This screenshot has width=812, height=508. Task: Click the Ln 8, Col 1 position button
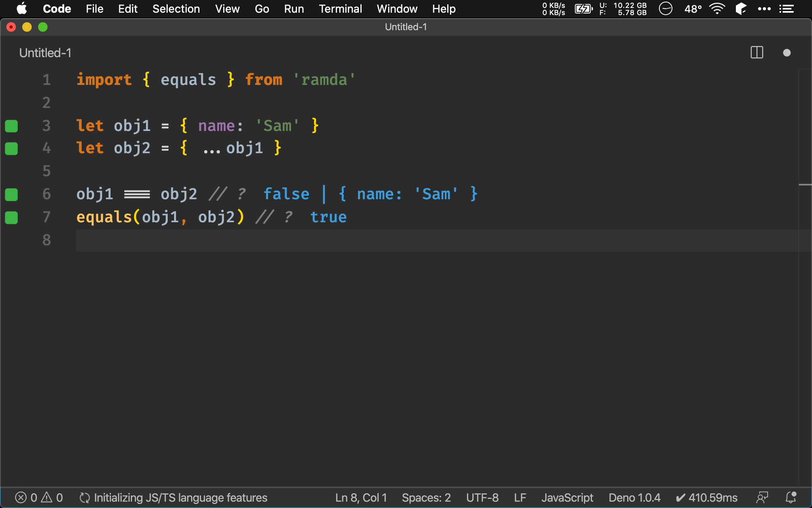click(361, 497)
